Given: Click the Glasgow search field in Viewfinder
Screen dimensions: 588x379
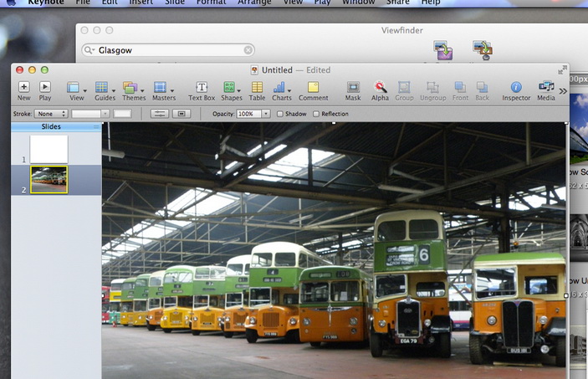Looking at the screenshot, I should coord(167,50).
